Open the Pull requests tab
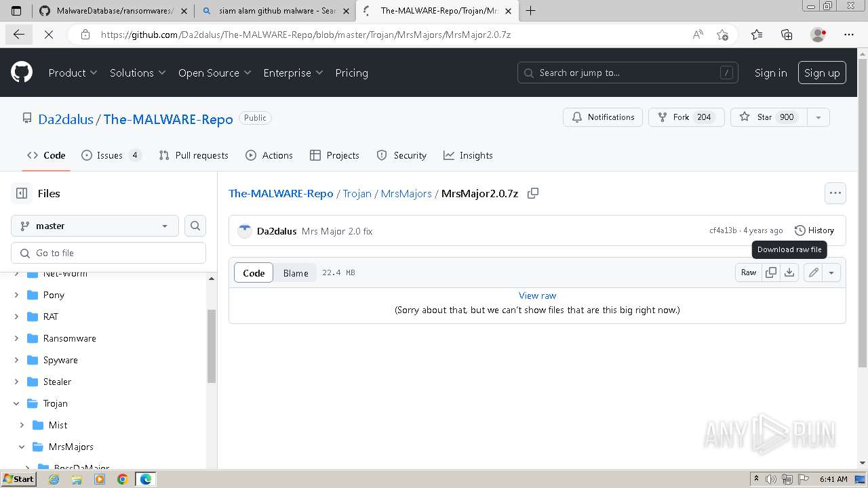 193,155
